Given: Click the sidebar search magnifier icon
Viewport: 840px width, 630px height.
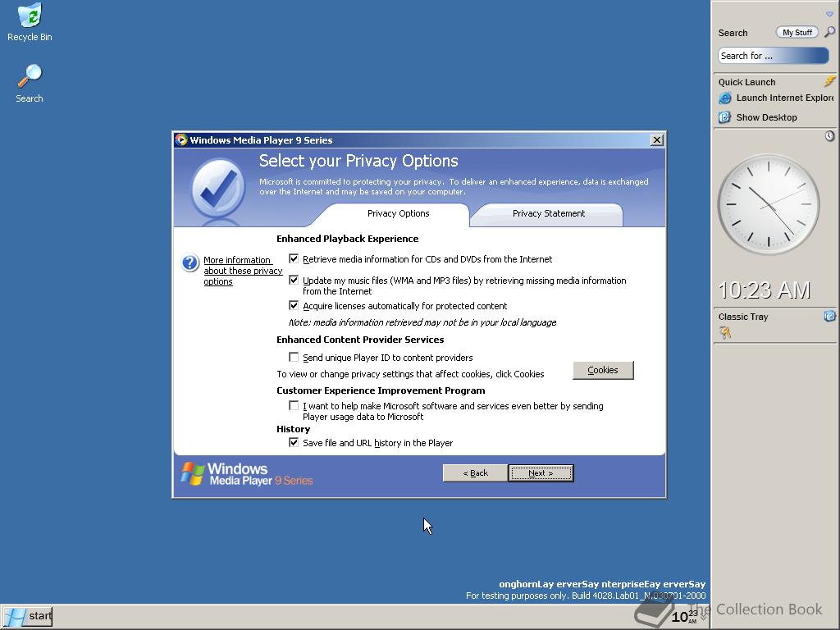Looking at the screenshot, I should coord(829,32).
